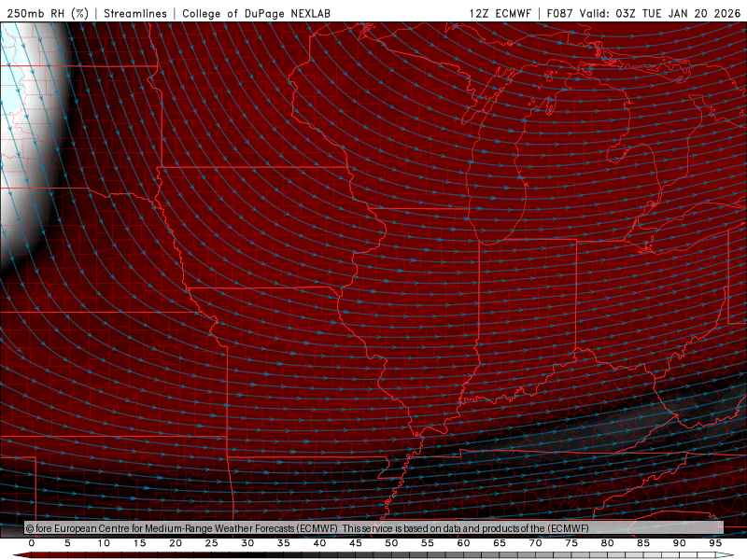Click the '85' label on the color scale
747x560 pixels.
(643, 543)
